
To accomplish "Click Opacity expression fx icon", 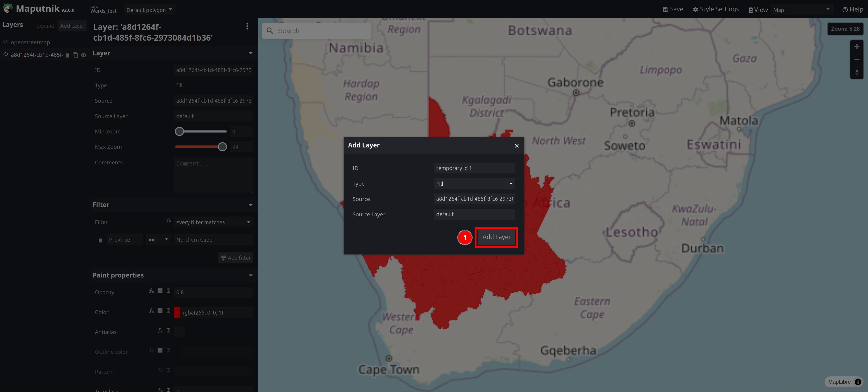I will (x=152, y=291).
